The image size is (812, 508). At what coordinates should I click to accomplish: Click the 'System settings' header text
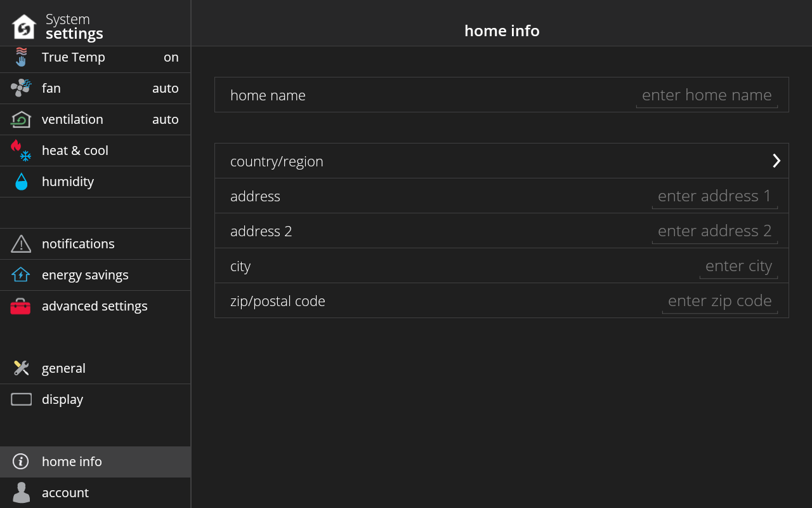pos(74,27)
